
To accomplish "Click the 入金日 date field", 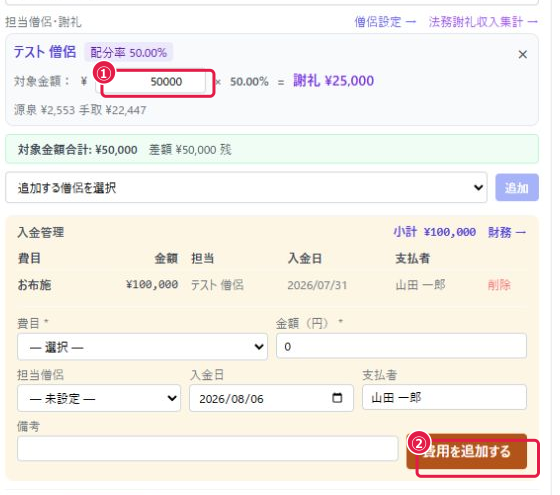I will click(271, 398).
